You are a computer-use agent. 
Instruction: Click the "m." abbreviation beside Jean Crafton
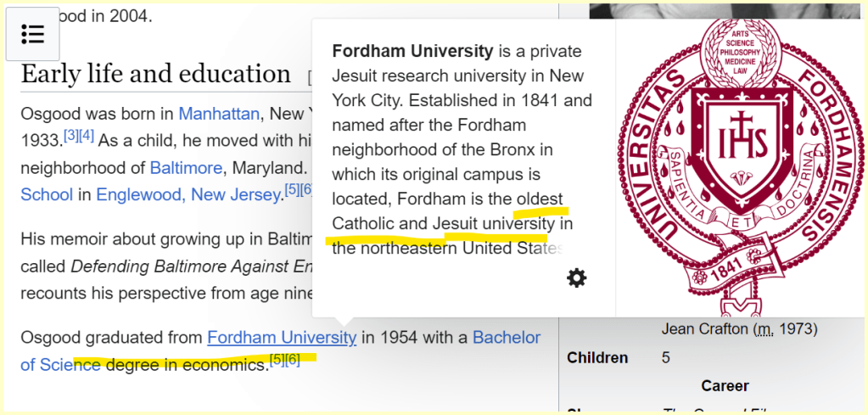point(765,328)
